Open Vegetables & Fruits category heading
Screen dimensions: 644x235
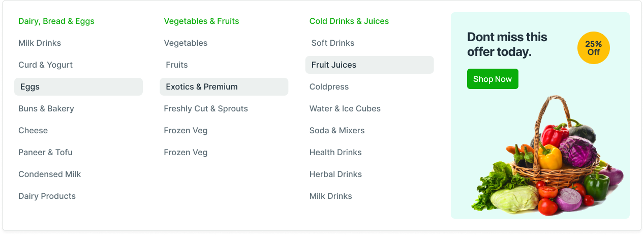click(201, 21)
